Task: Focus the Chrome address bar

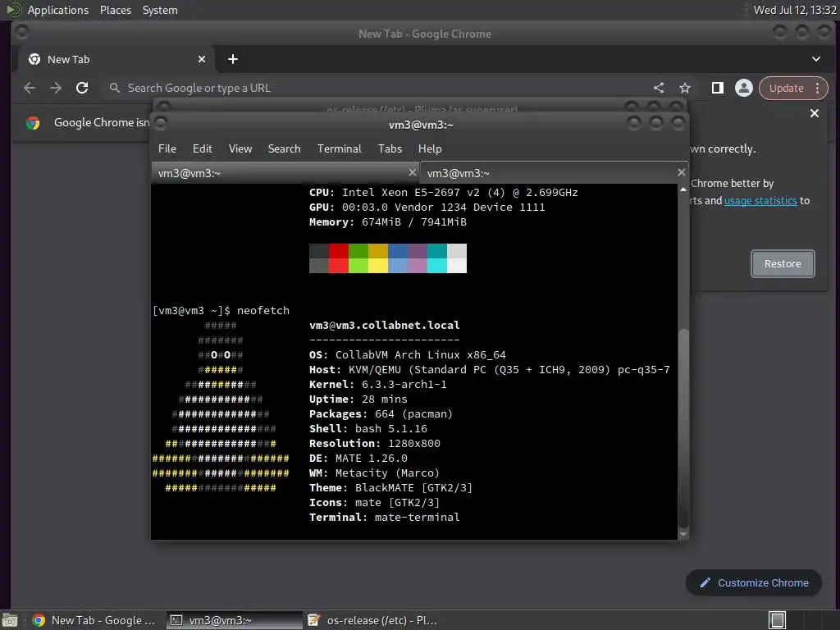Action: click(375, 88)
